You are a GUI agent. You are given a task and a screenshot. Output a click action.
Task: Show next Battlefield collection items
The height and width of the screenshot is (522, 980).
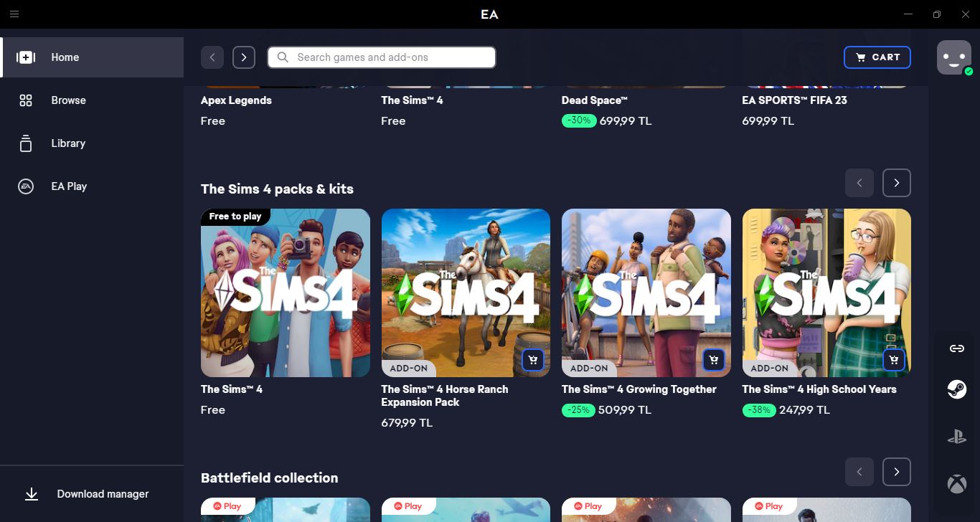point(897,472)
